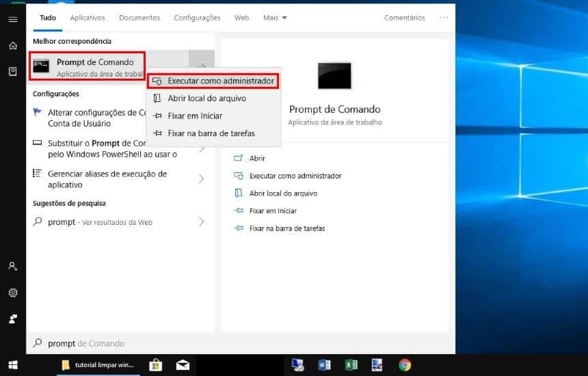The width and height of the screenshot is (588, 376).
Task: Open Mail app from taskbar
Action: (183, 365)
